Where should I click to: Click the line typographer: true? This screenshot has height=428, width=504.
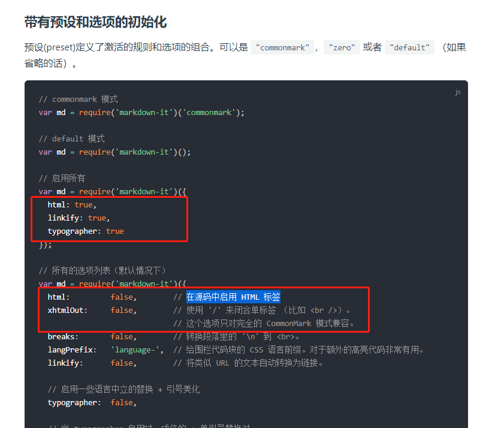click(x=86, y=231)
